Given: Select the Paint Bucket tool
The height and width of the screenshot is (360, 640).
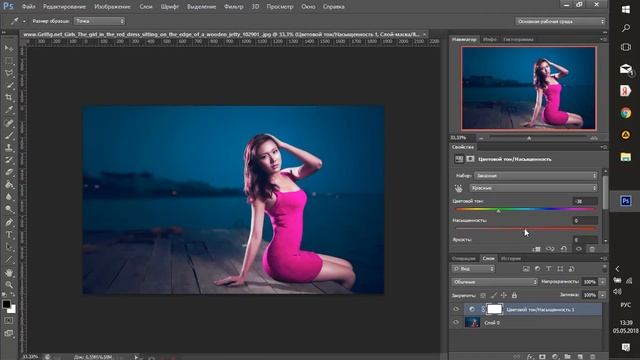Looking at the screenshot, I should coord(9,184).
